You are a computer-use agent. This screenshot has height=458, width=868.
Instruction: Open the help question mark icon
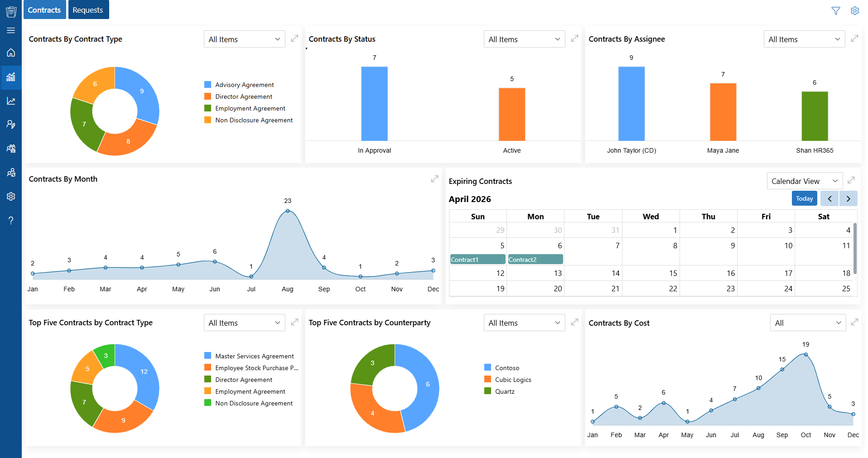(x=11, y=221)
